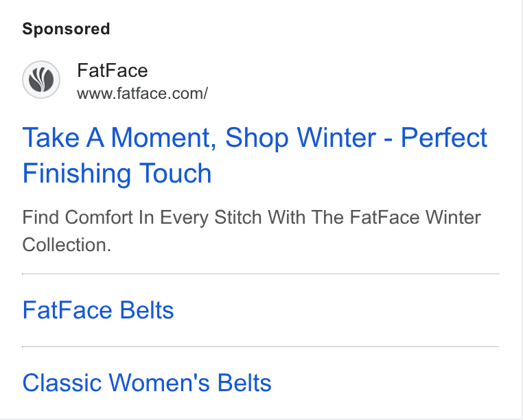The height and width of the screenshot is (420, 523).
Task: Click the word Collection in ad description
Action: coord(67,245)
